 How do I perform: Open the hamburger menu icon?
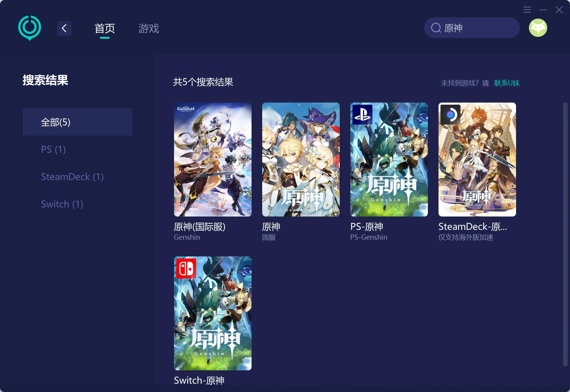527,10
